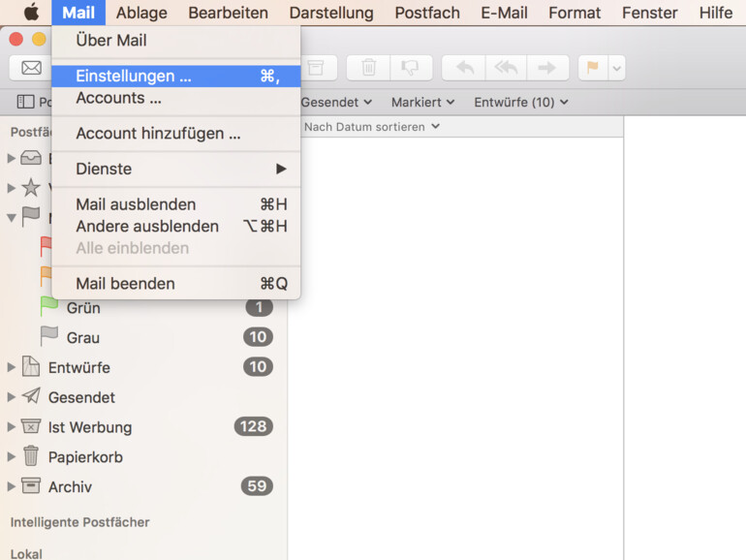Expand the Ist Werbung mailbox arrow
Viewport: 746px width, 560px height.
[11, 427]
